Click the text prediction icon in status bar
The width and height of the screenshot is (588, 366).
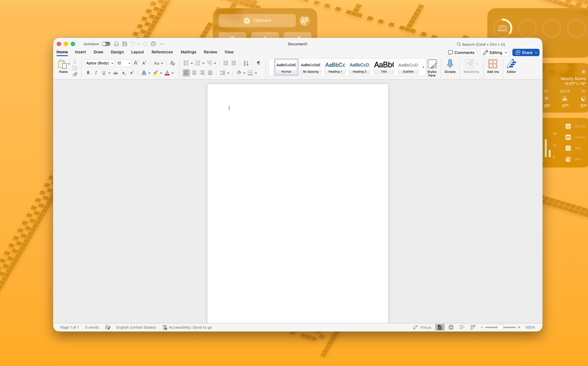[x=108, y=327]
